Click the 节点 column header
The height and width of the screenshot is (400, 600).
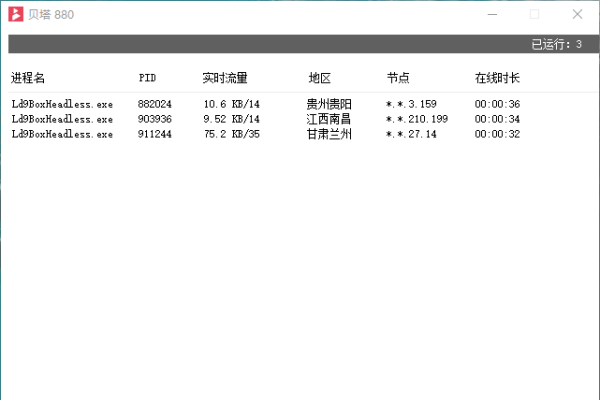click(398, 78)
